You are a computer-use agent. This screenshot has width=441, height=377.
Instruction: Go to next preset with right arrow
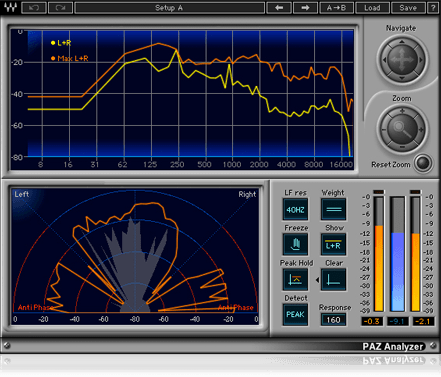pos(305,8)
